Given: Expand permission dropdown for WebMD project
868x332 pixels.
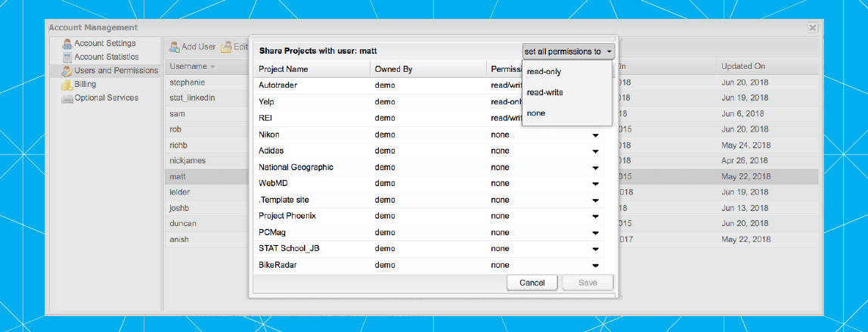Looking at the screenshot, I should (x=595, y=183).
